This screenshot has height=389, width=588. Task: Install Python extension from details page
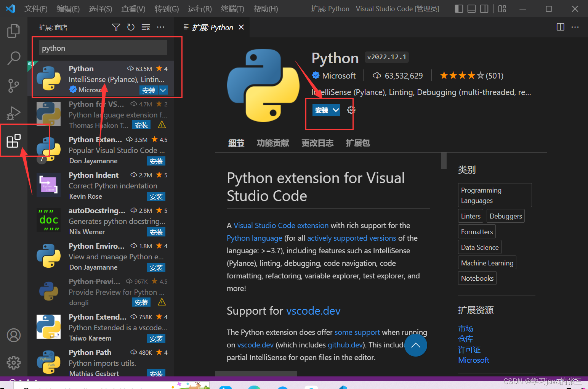point(322,110)
